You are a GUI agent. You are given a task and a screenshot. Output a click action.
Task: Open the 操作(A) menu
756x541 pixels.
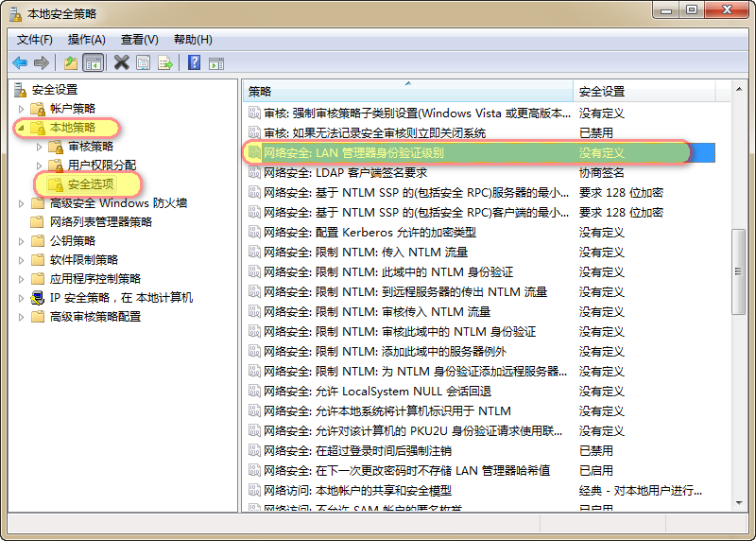pyautogui.click(x=87, y=39)
